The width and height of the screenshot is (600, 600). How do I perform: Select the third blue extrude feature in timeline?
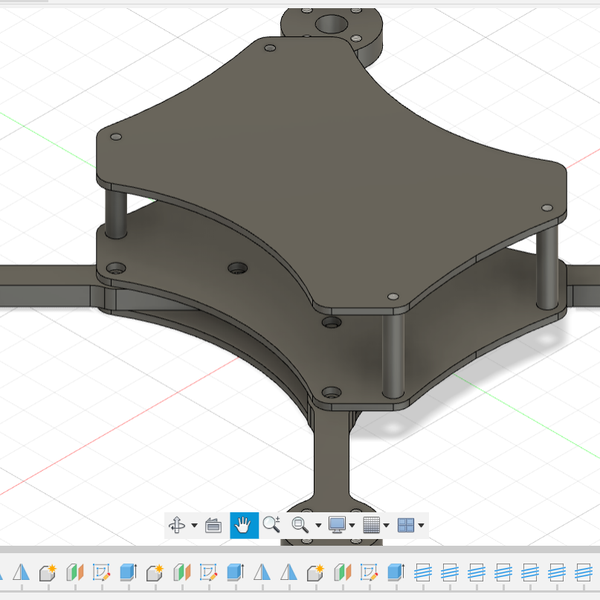pos(396,573)
